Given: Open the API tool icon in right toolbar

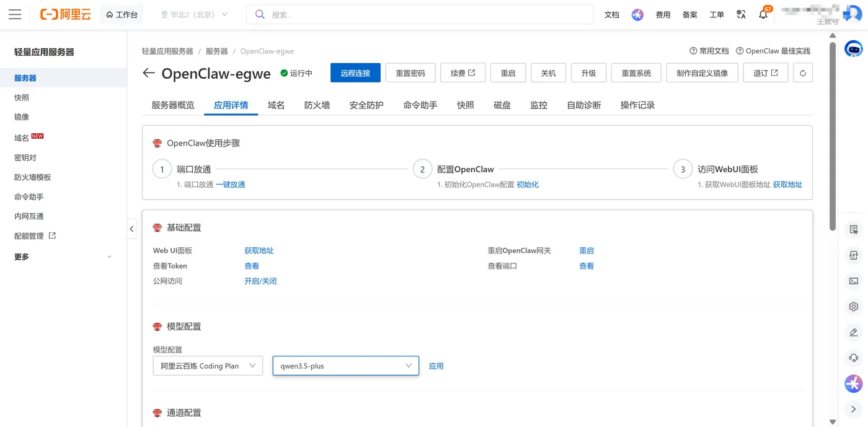Looking at the screenshot, I should 854,255.
